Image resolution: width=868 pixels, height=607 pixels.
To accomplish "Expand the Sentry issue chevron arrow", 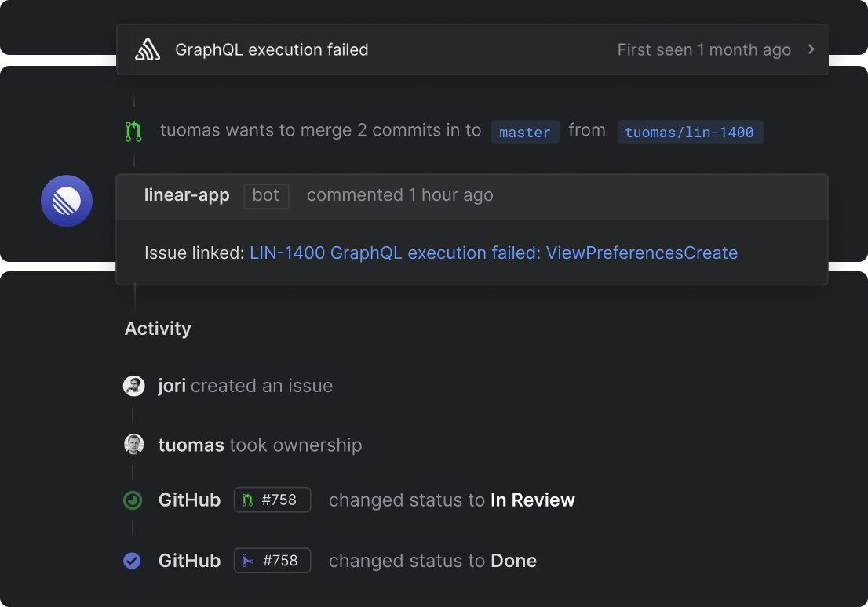I will (x=811, y=49).
